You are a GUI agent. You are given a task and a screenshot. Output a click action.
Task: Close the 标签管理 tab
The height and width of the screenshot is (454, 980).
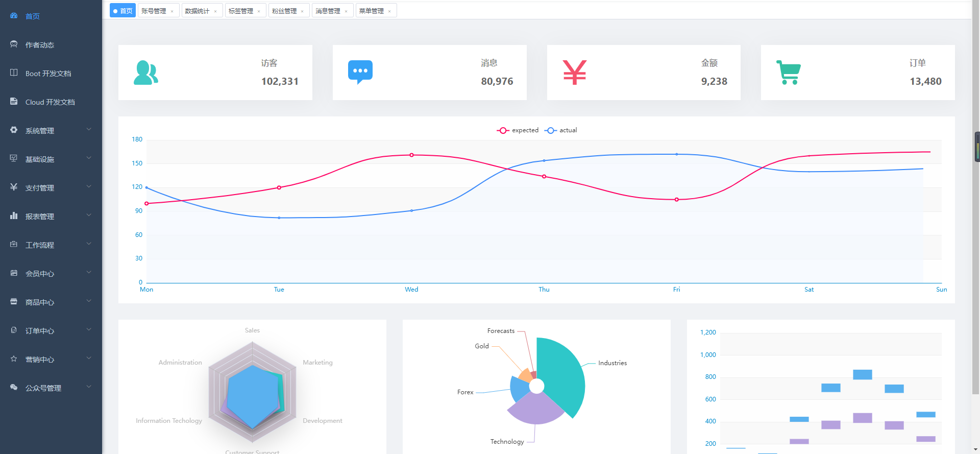[259, 11]
